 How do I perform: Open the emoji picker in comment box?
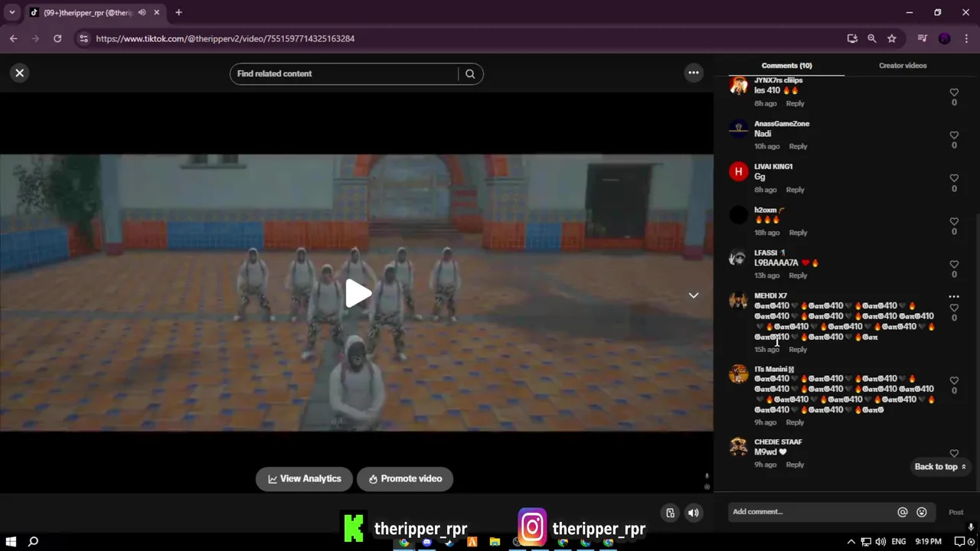tap(922, 512)
